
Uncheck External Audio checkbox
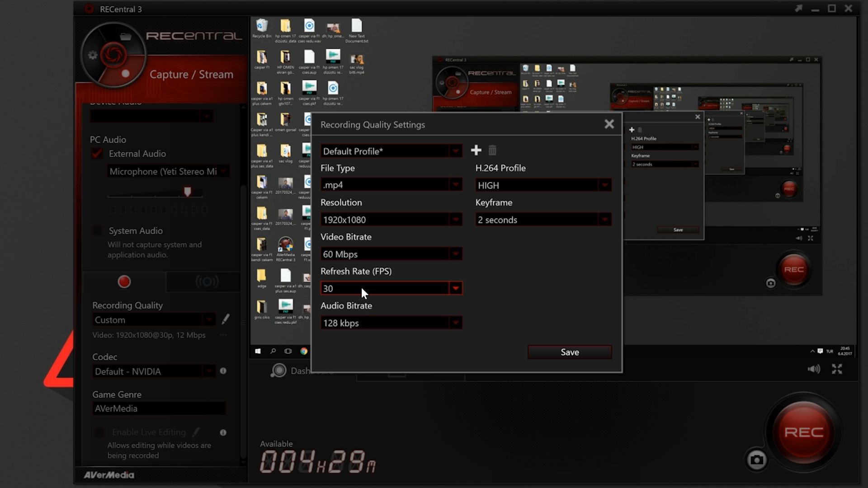click(x=97, y=154)
